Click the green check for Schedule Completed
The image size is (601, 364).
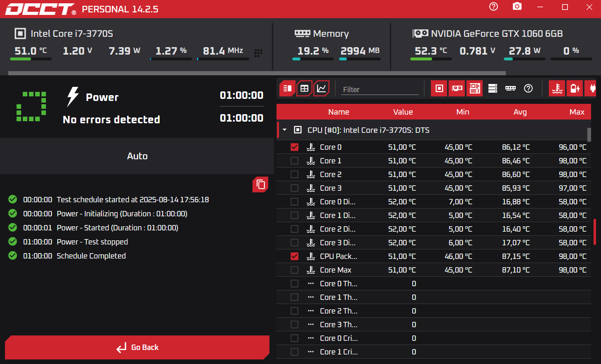pos(13,256)
